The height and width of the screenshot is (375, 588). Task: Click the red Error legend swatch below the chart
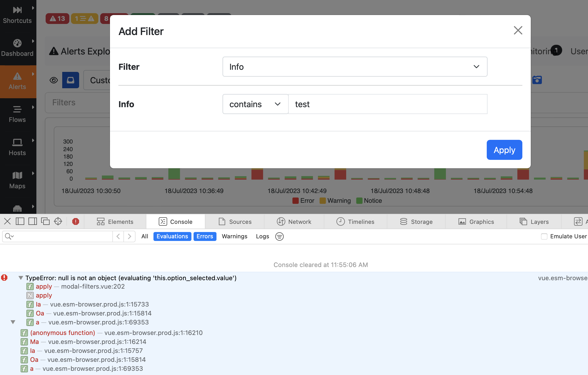click(295, 200)
